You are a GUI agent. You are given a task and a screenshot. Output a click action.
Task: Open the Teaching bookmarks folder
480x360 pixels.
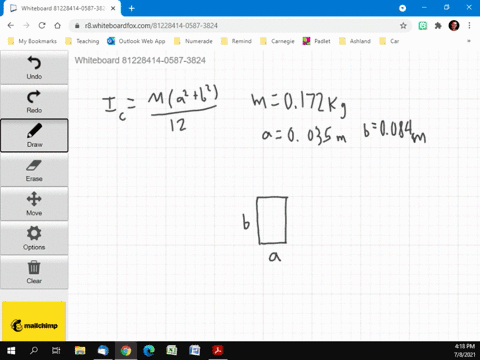coord(83,41)
